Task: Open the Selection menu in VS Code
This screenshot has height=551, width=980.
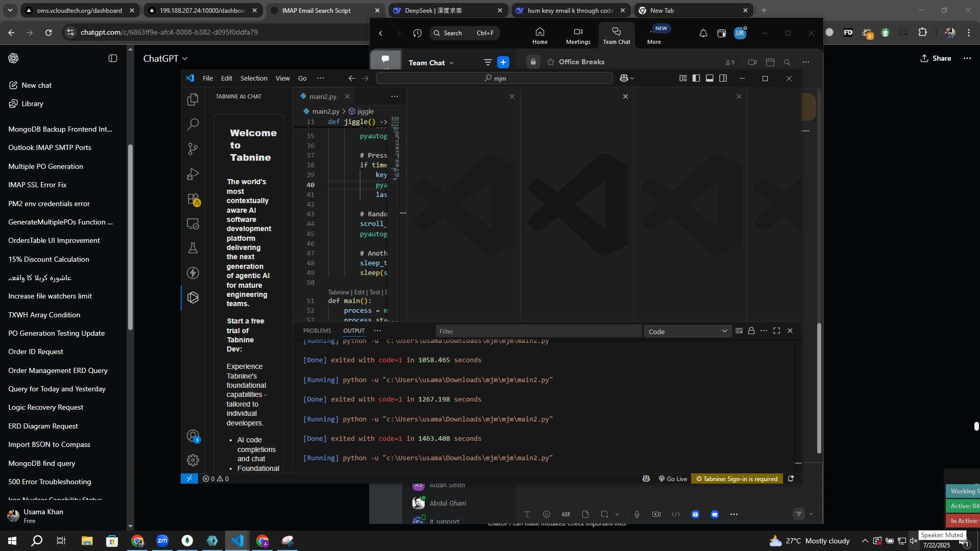Action: pos(254,78)
